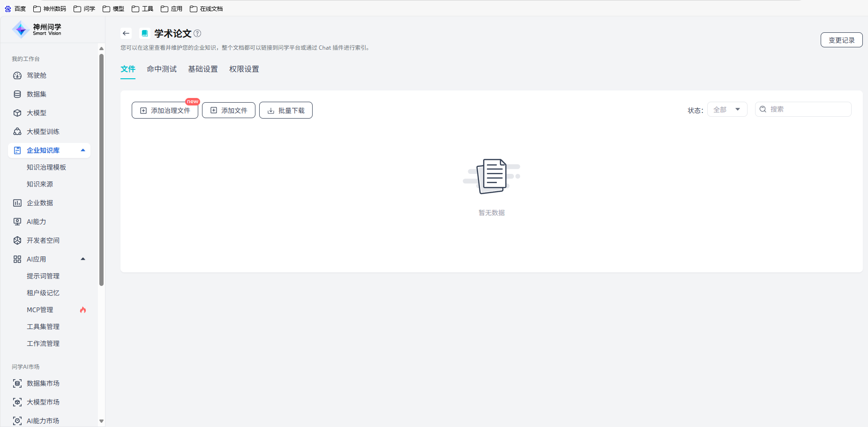Screen dimensions: 868x427
Task: Open the 在线文档 bookmark folder
Action: tap(206, 9)
